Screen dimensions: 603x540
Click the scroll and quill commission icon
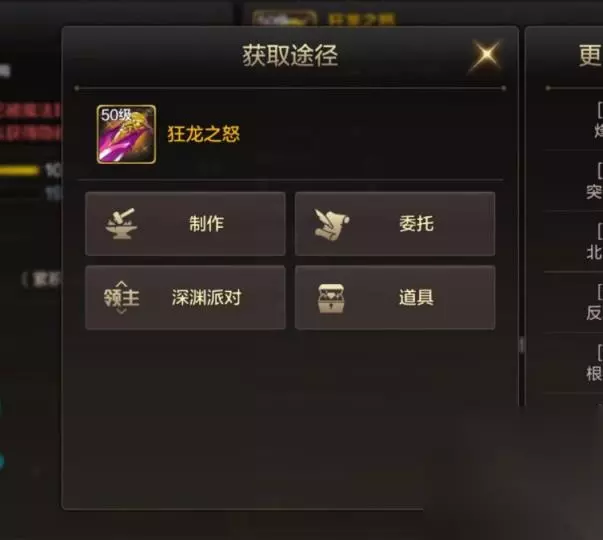click(x=331, y=225)
